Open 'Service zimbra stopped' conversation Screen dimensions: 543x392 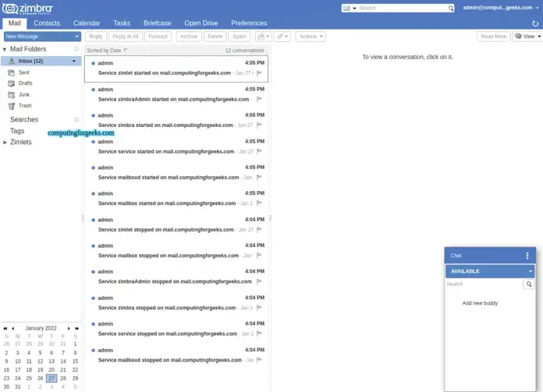point(176,302)
